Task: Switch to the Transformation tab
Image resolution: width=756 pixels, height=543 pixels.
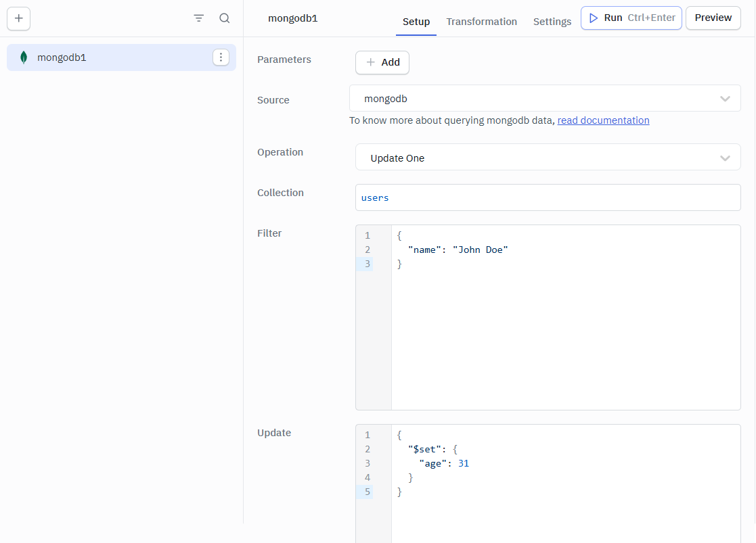Action: (x=481, y=22)
